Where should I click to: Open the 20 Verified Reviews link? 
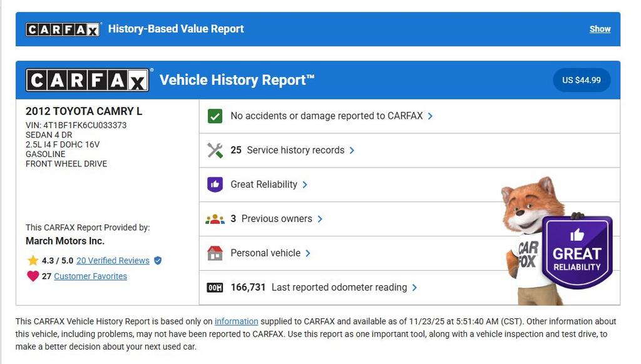(x=113, y=260)
